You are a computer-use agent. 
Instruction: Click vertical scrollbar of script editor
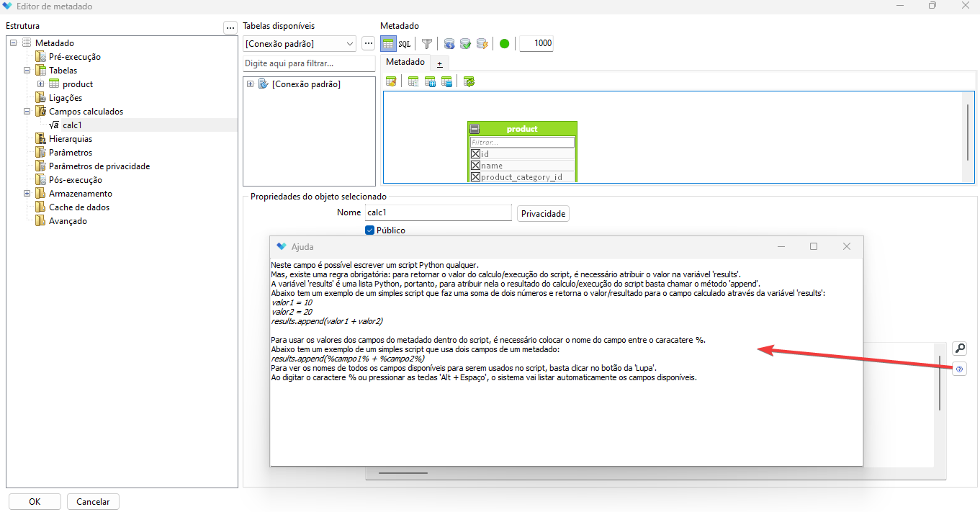(940, 382)
